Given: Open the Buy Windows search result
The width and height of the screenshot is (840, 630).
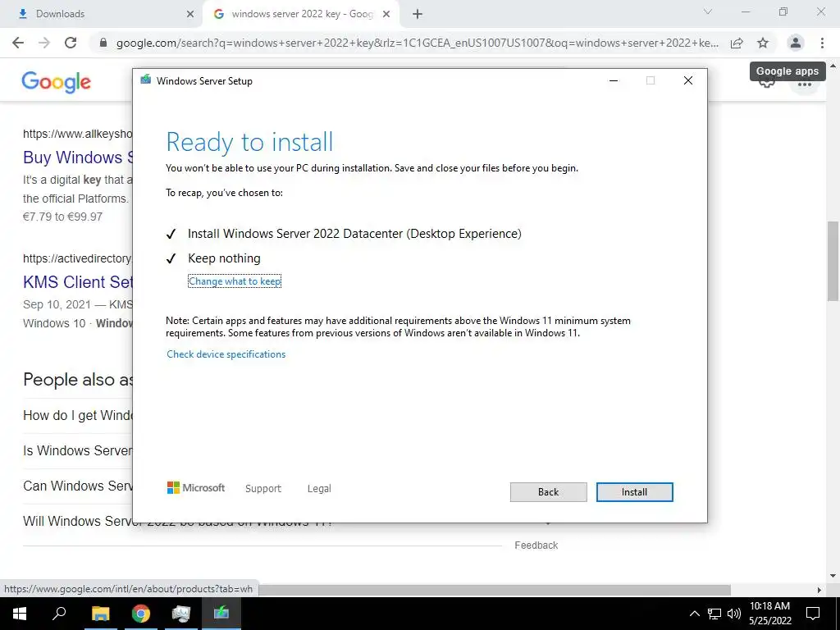Looking at the screenshot, I should pyautogui.click(x=78, y=157).
